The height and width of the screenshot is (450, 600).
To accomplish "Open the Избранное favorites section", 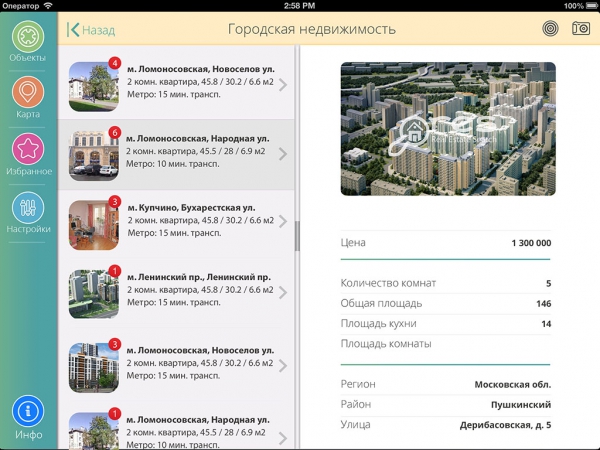I will (28, 155).
